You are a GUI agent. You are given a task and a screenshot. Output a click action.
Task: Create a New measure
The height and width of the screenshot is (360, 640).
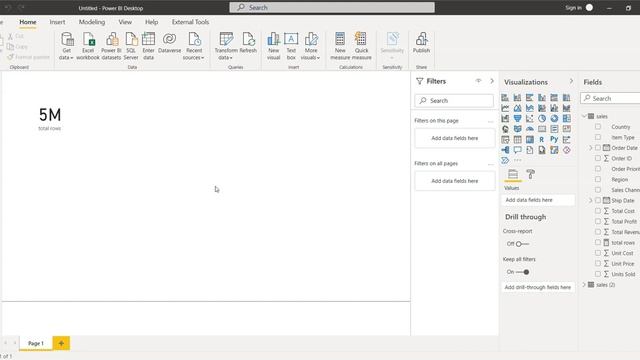pyautogui.click(x=340, y=46)
